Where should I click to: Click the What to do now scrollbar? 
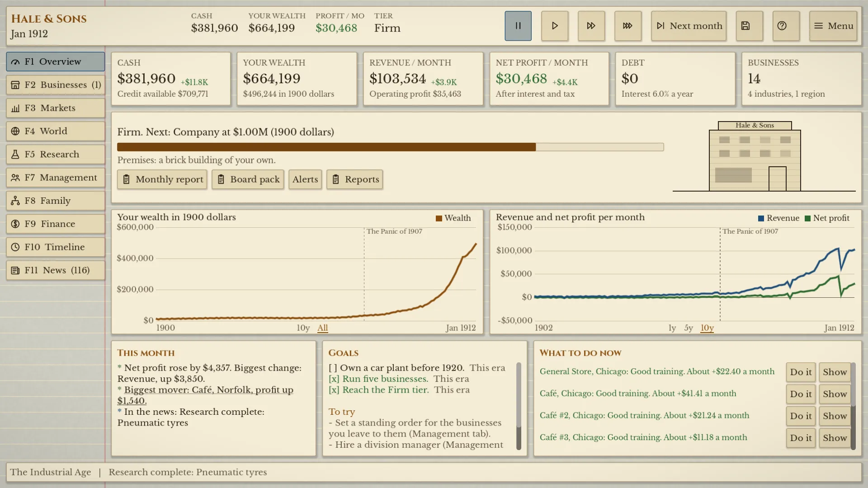pyautogui.click(x=853, y=406)
